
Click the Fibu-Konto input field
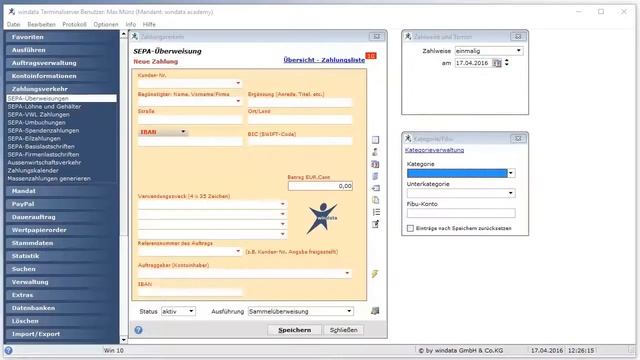click(x=461, y=213)
